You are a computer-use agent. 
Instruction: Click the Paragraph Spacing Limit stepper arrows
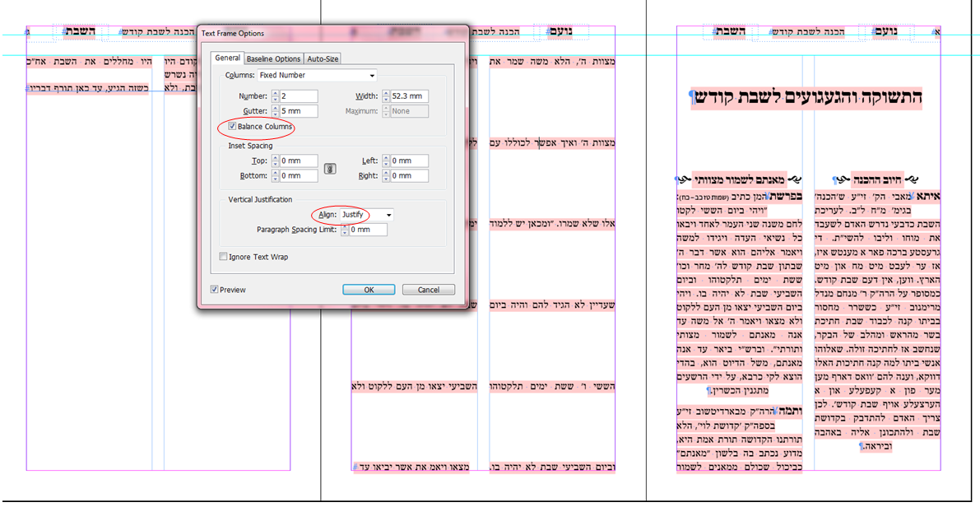point(344,230)
